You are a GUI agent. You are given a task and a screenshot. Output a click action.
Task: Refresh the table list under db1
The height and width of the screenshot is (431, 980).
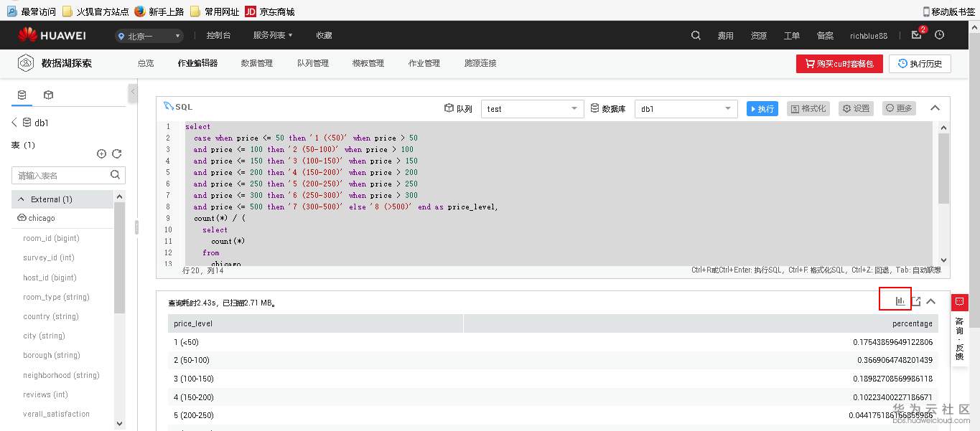(116, 153)
